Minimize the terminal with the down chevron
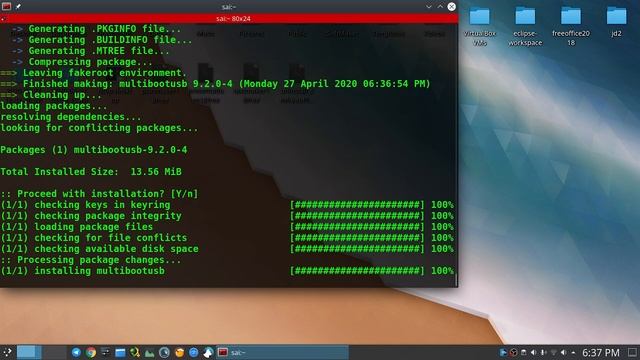 point(429,7)
